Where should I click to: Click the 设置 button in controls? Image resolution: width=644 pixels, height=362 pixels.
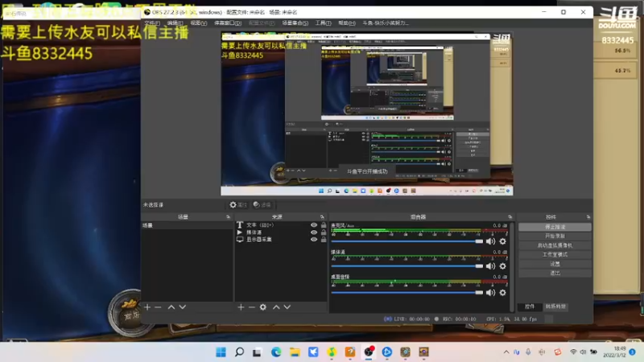(555, 264)
